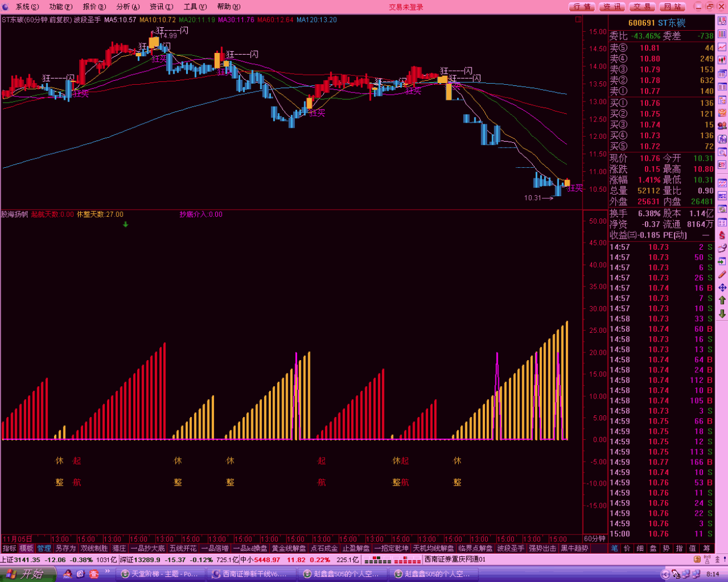Image resolution: width=728 pixels, height=582 pixels.
Task: Select the 指标 tab at chart bottom
Action: [x=9, y=549]
